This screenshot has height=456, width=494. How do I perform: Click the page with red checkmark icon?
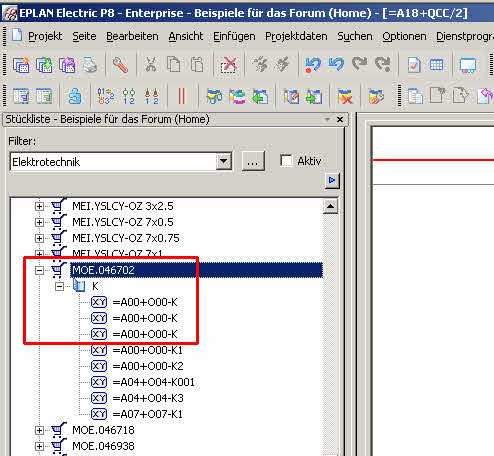[414, 65]
